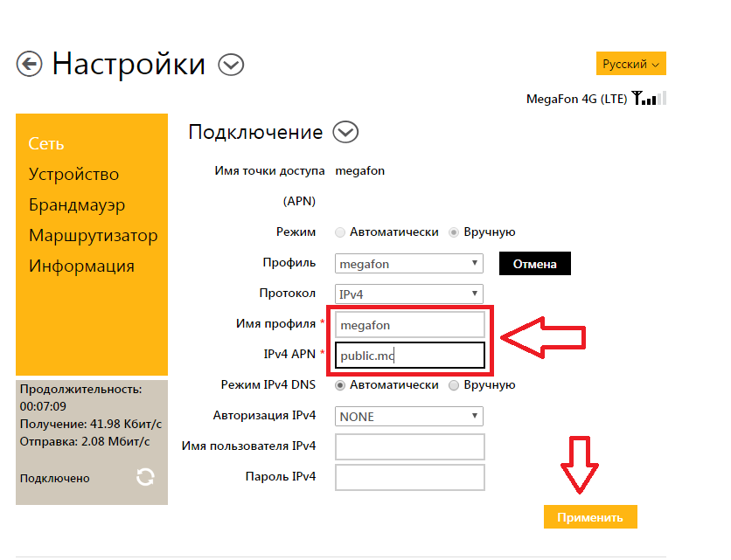The width and height of the screenshot is (731, 560).
Task: Click the Имя профиля input field
Action: (x=410, y=325)
